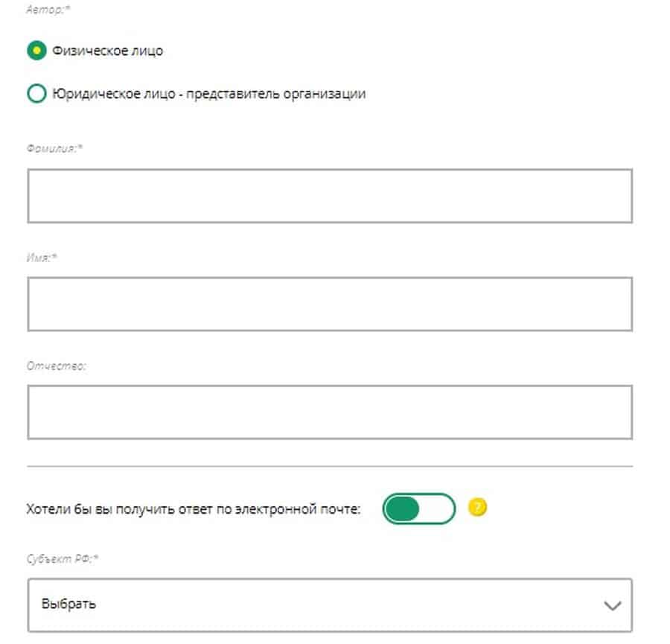Screen dimensions: 670x644
Task: Focus the Имя text field
Action: tap(330, 304)
